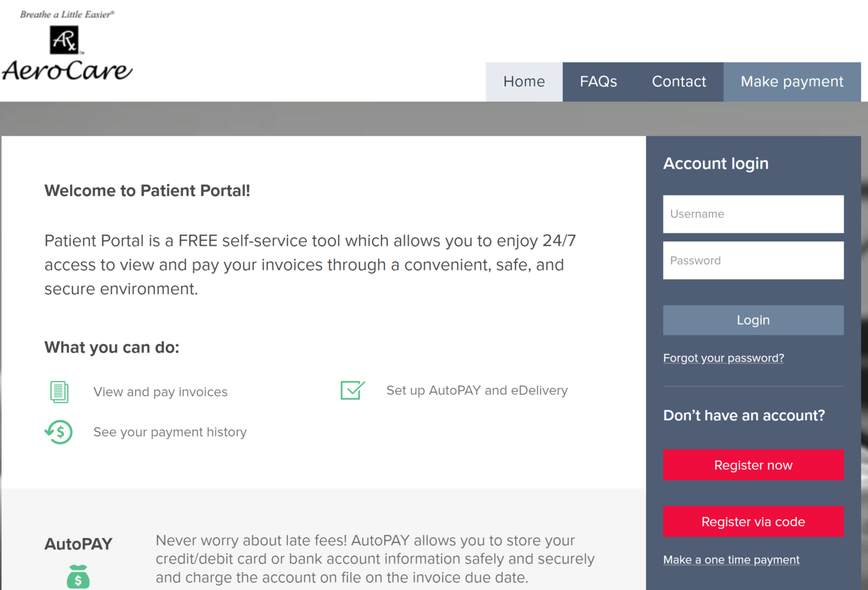Select Register via code

pos(753,522)
